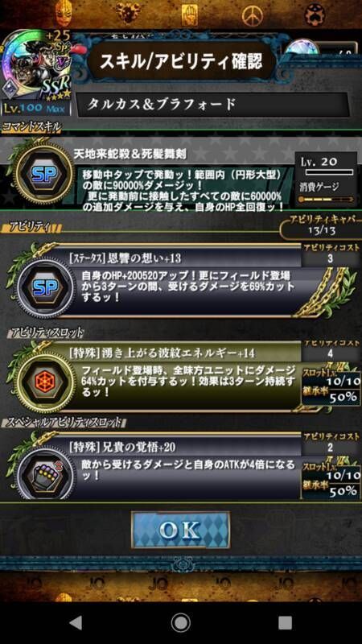Tap the タルカス&ブラフォード name field
Viewport: 362px width, 644px height.
212,105
